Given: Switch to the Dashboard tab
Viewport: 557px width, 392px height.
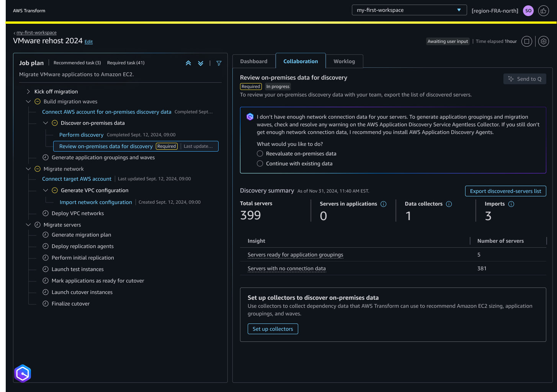Looking at the screenshot, I should [254, 61].
